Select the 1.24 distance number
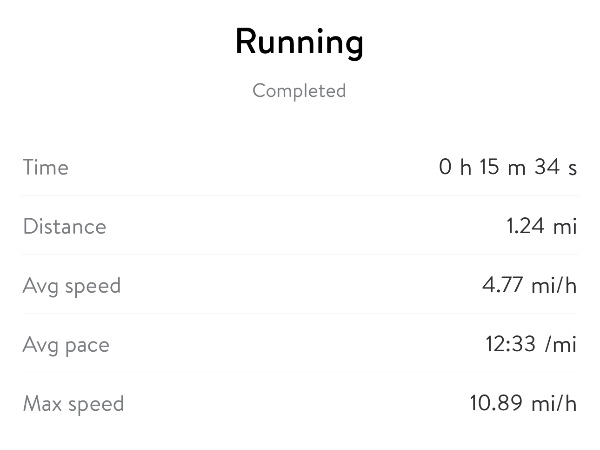This screenshot has height=450, width=600. tap(525, 226)
